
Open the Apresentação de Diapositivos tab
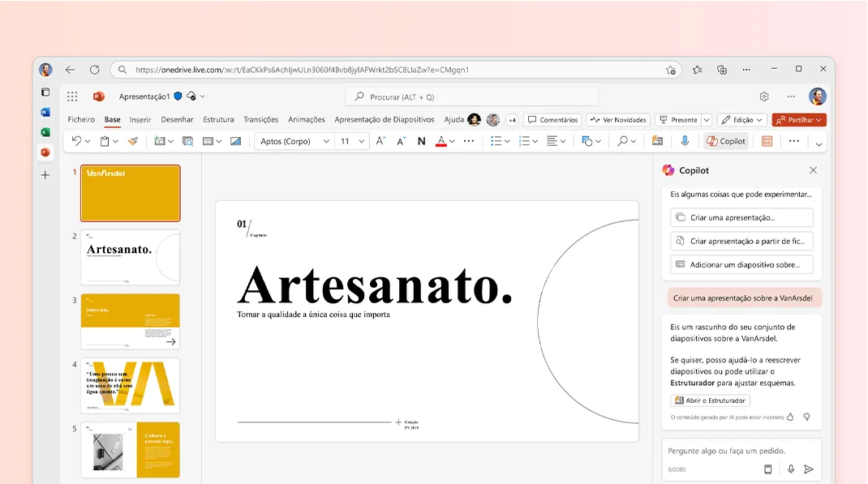pyautogui.click(x=385, y=119)
